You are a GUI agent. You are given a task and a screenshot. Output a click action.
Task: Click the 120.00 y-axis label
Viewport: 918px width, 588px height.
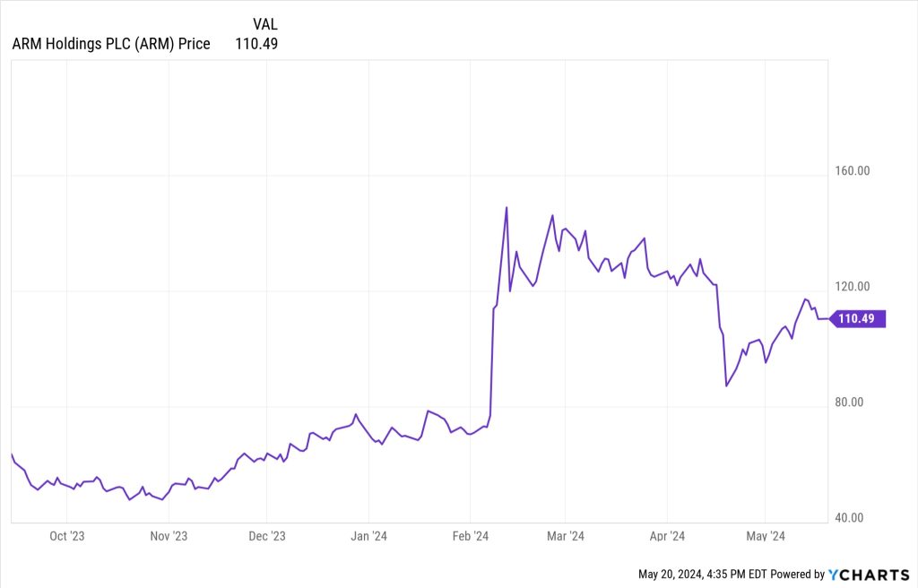852,287
